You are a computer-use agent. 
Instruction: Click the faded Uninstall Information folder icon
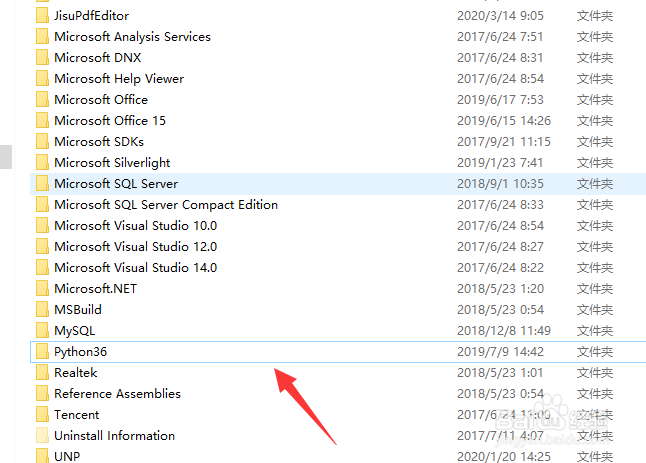point(42,436)
